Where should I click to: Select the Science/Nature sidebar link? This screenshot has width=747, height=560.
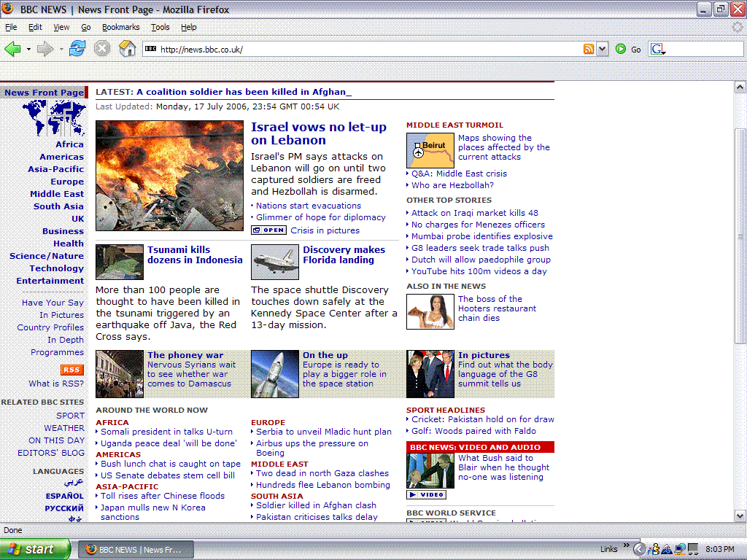tap(47, 256)
